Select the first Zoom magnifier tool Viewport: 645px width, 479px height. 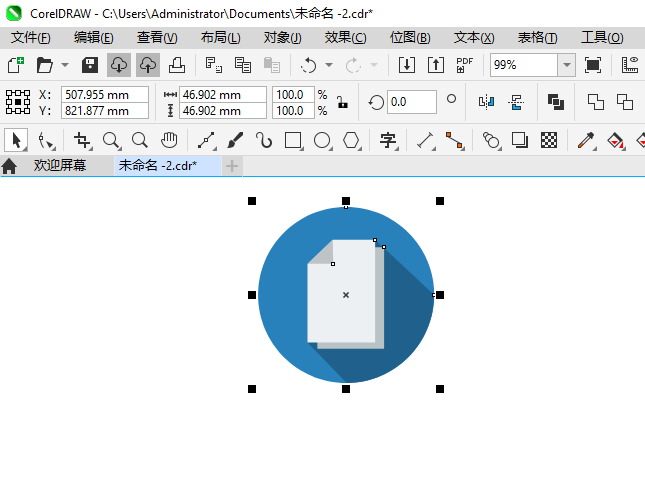point(111,140)
